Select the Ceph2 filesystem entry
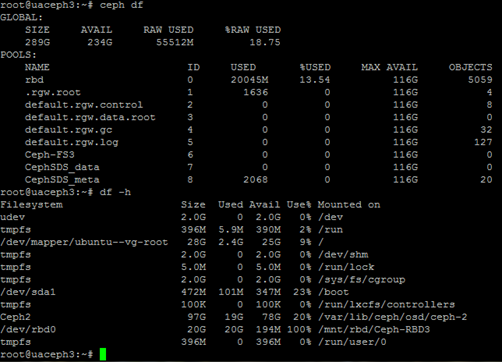The image size is (502, 362). pos(16,317)
